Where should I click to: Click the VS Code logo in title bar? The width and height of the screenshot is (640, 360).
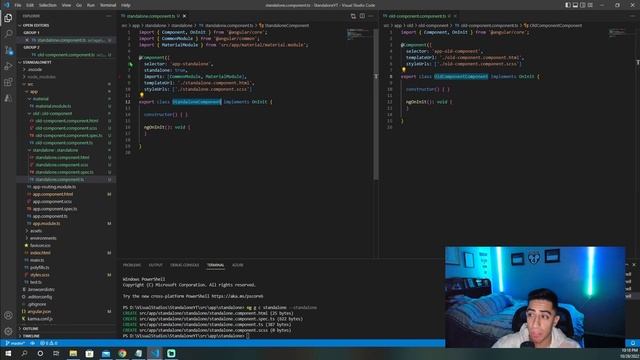[6, 5]
